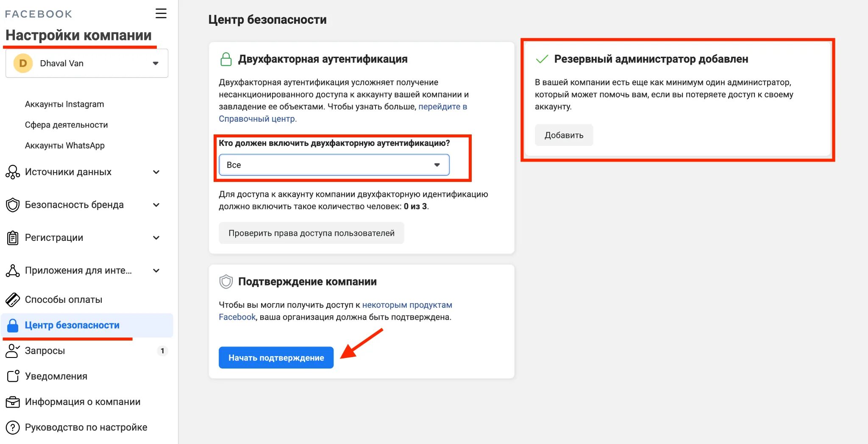Click the Безопасность бренда shield icon
The height and width of the screenshot is (444, 868).
pyautogui.click(x=13, y=205)
